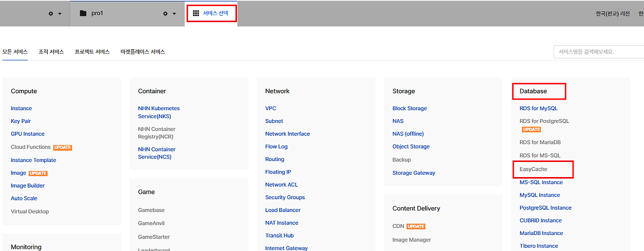This screenshot has width=644, height=251.
Task: Click the service name search field
Action: click(599, 52)
